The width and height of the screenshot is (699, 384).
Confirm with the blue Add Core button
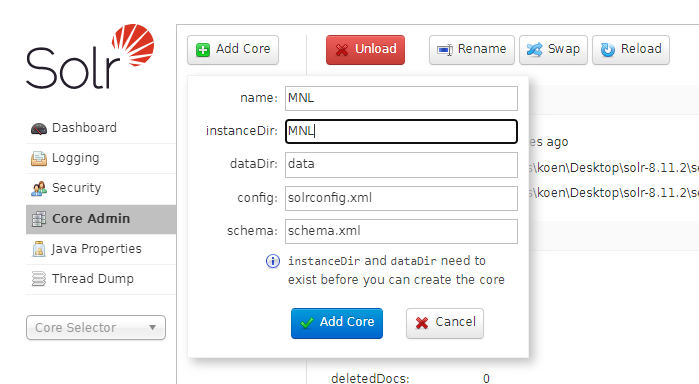337,323
